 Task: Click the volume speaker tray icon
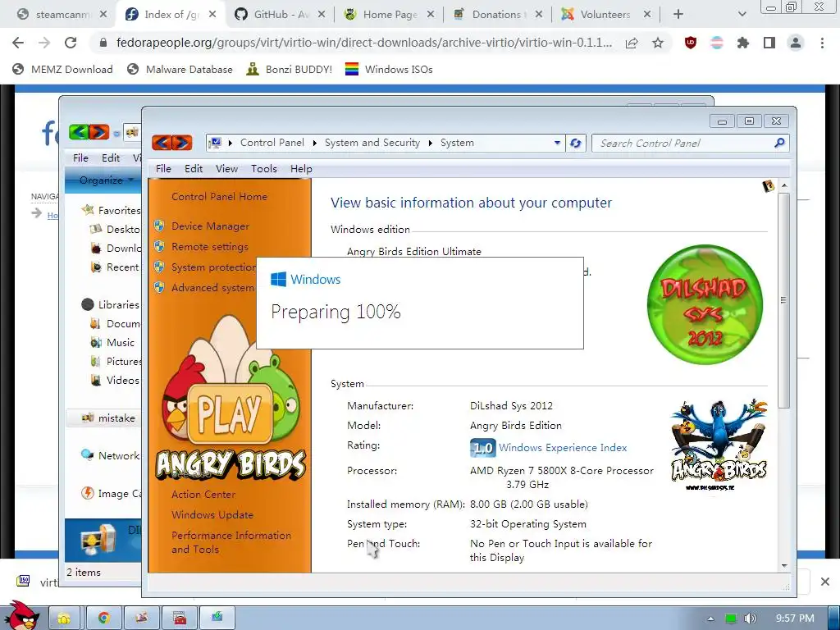[x=751, y=619]
